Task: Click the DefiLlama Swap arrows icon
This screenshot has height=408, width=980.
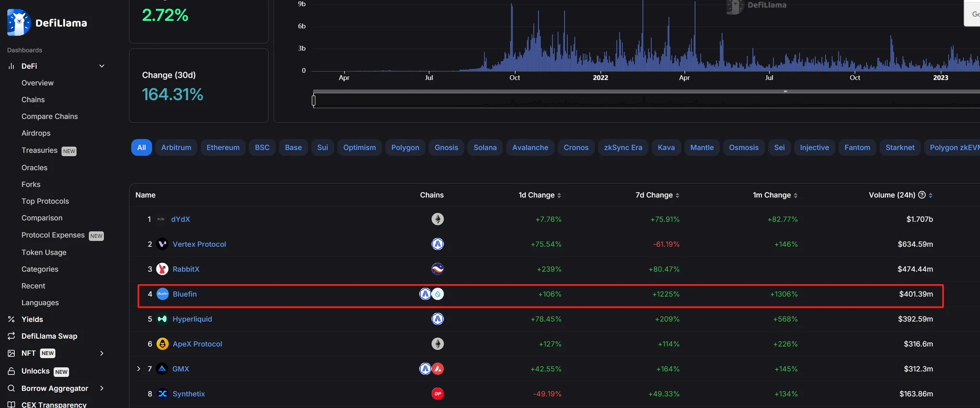Action: tap(11, 336)
